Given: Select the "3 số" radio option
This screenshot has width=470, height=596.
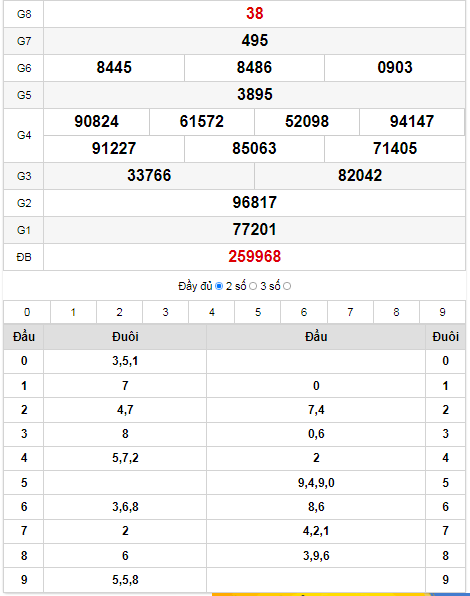Looking at the screenshot, I should [x=287, y=286].
